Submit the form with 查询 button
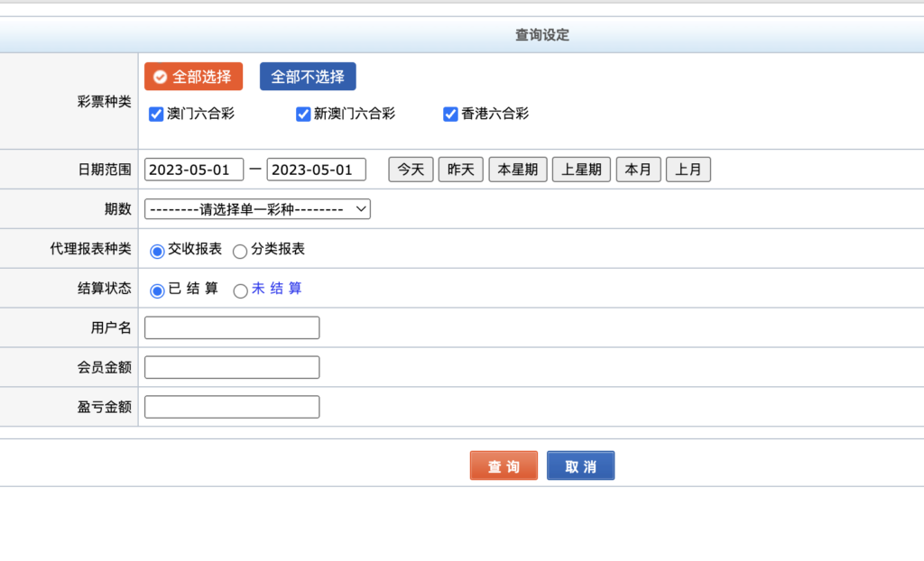Image resolution: width=924 pixels, height=561 pixels. click(504, 466)
